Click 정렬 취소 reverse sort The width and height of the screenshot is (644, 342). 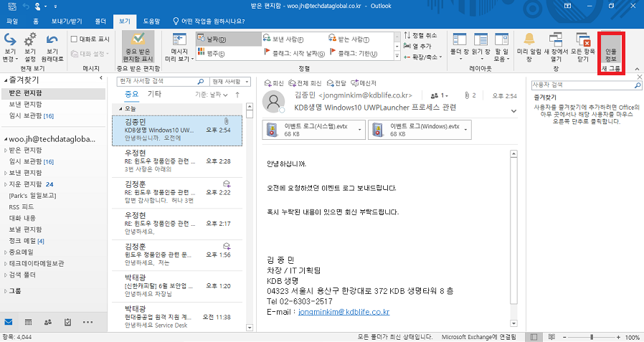(420, 35)
